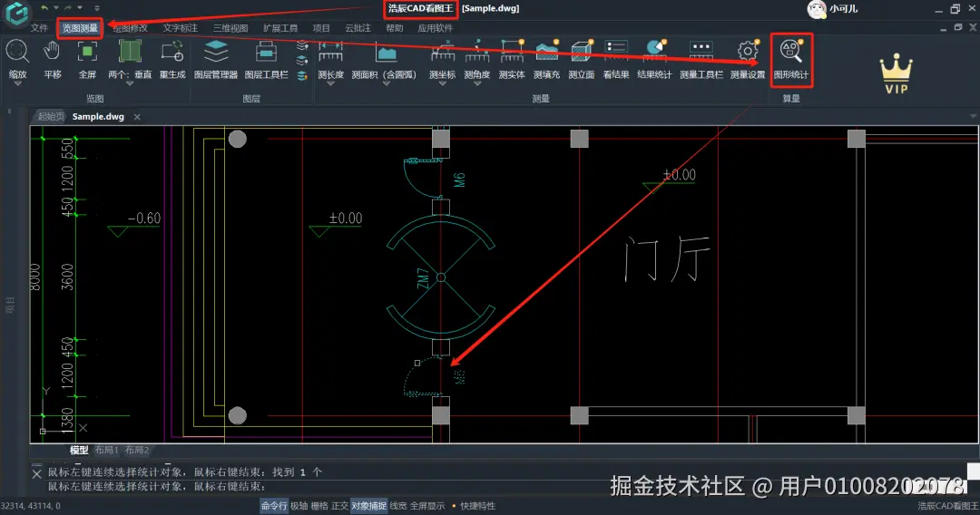Screen dimensions: 980x515
Task: Open the quick access customize dropdown
Action: (x=96, y=8)
